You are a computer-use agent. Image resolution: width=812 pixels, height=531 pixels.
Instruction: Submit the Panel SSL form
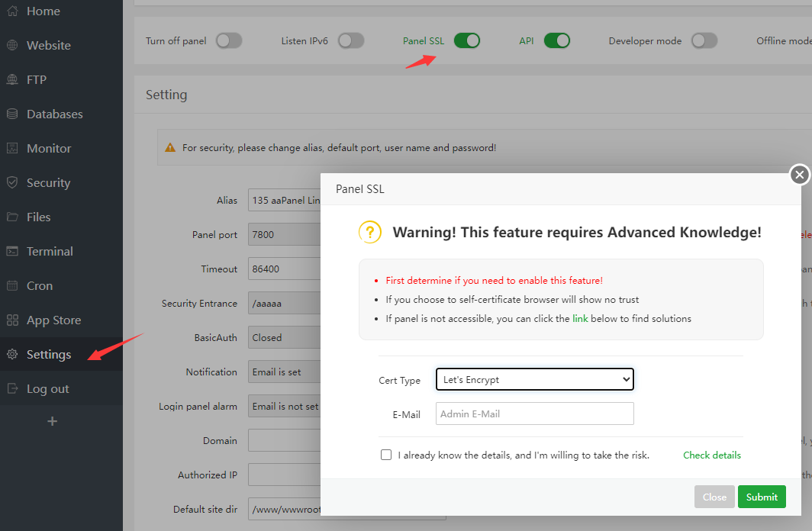click(762, 497)
